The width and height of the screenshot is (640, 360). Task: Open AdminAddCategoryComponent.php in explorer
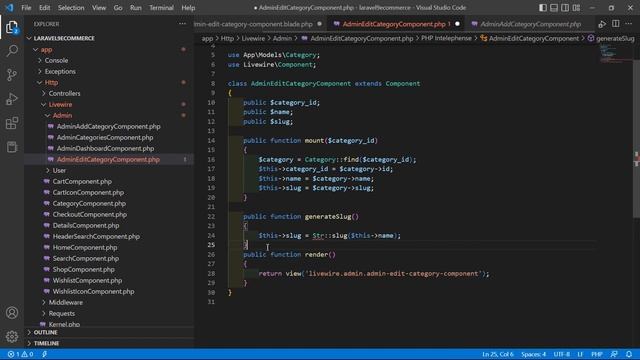coord(109,127)
